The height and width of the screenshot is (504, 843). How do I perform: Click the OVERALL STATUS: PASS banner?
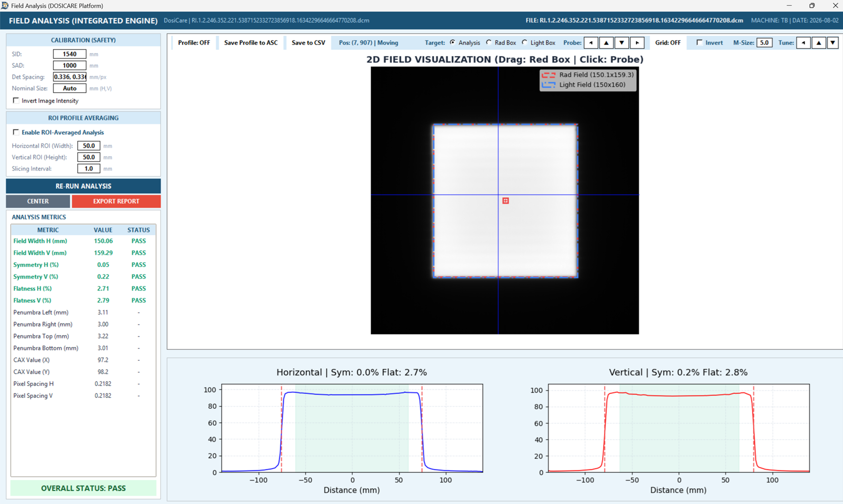[x=83, y=488]
